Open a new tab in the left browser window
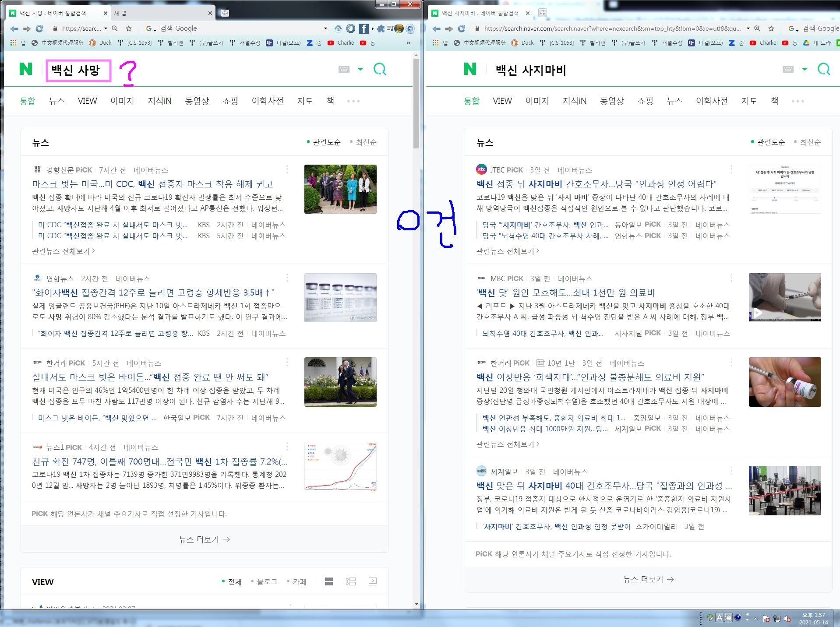Viewport: 840px width, 627px height. point(225,13)
